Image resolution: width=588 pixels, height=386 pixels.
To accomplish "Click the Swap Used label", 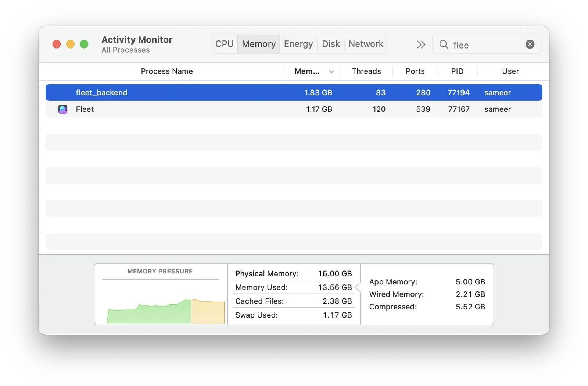I will [x=257, y=315].
